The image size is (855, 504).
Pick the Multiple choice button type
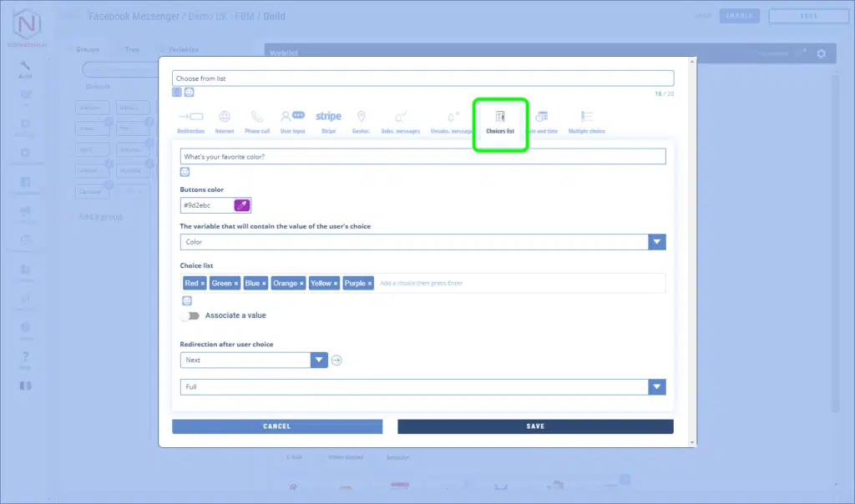pos(586,121)
